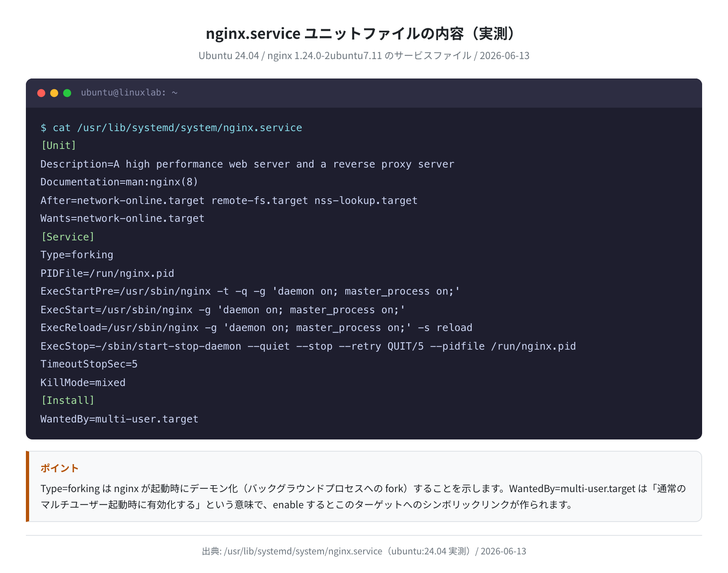Click the '[Unit]' section header
This screenshot has height=573, width=728.
(x=59, y=146)
